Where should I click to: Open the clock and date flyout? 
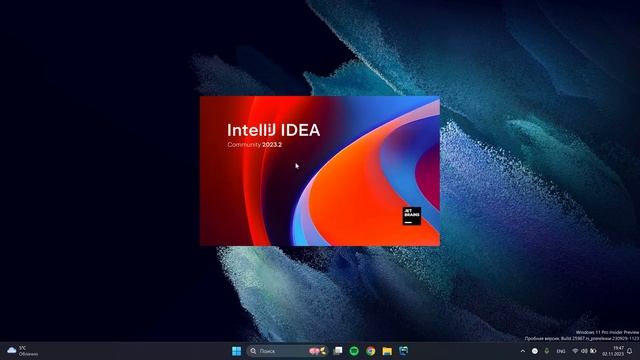coord(613,351)
